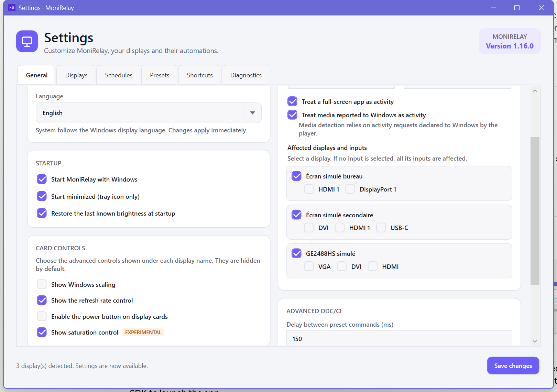Image resolution: width=557 pixels, height=392 pixels.
Task: Expand the language dropdown arrow
Action: tap(253, 113)
